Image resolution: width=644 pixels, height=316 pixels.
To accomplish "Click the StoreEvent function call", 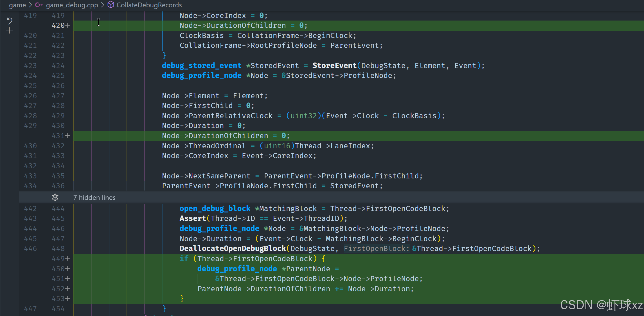I will [334, 66].
